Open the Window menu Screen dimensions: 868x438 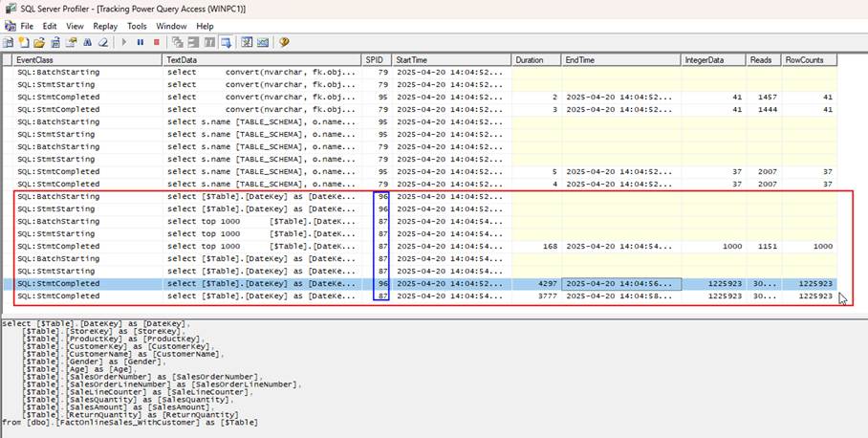(x=171, y=26)
